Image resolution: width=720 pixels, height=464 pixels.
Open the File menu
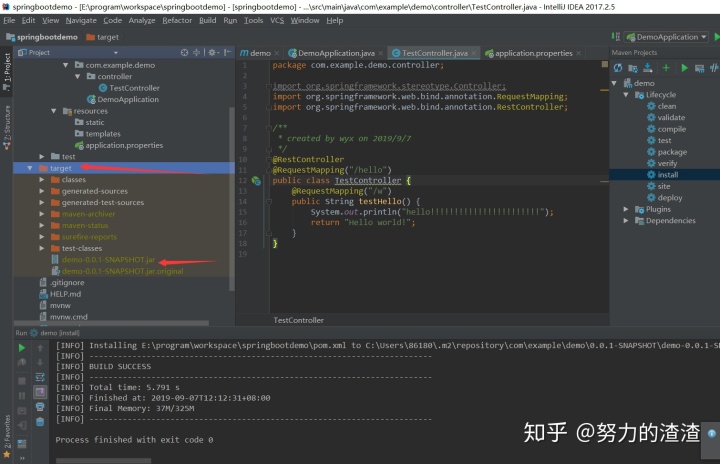pos(9,20)
